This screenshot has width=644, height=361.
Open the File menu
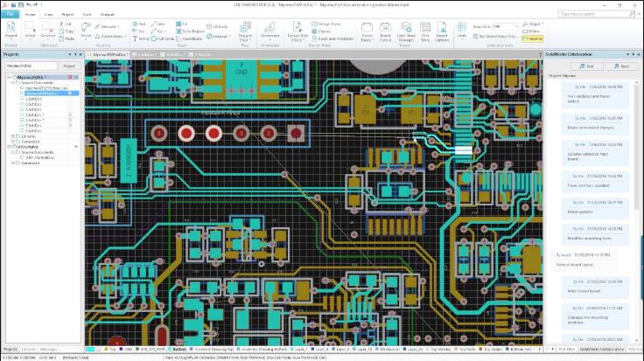10,14
